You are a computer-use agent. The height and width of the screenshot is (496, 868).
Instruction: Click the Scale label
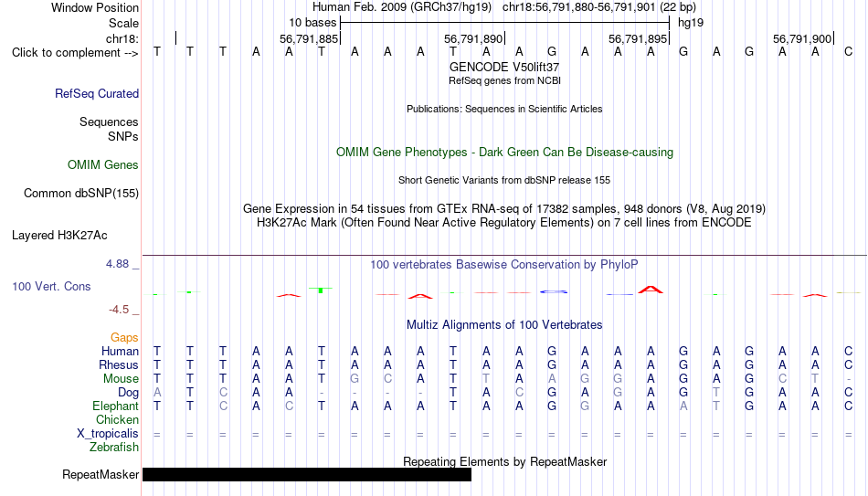(123, 23)
